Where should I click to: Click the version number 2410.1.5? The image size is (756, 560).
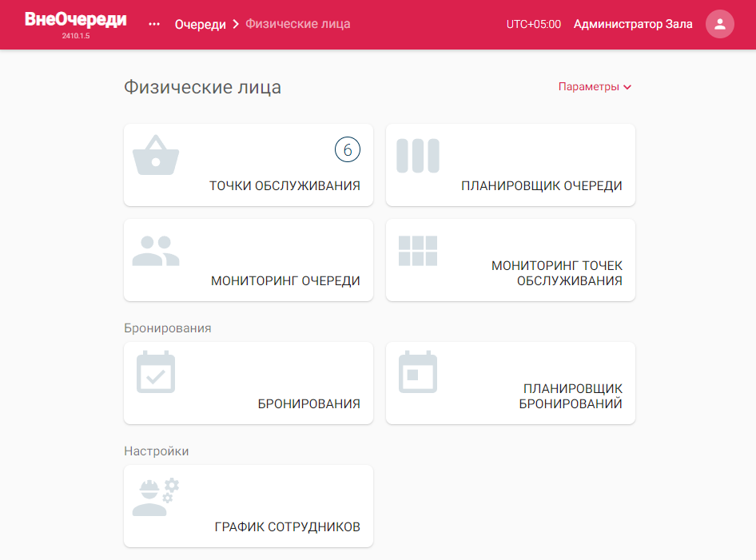click(76, 36)
